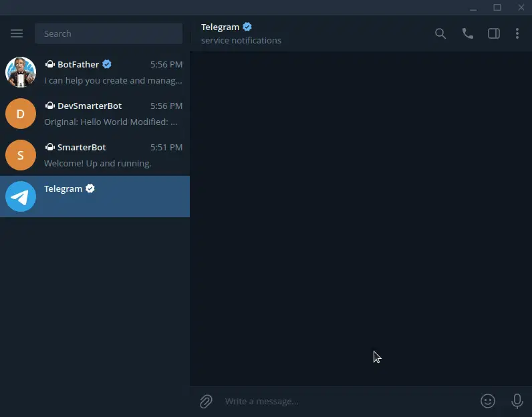
Task: Click the Telegram paper plane avatar
Action: coord(21,196)
